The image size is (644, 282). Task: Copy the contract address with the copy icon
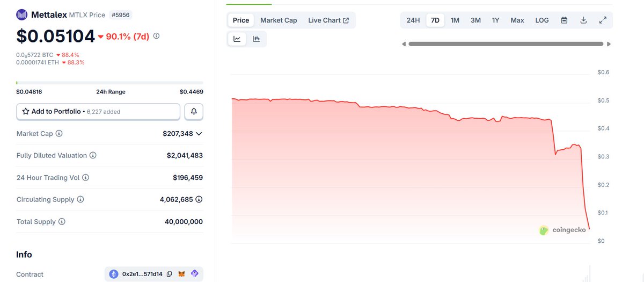pos(170,274)
